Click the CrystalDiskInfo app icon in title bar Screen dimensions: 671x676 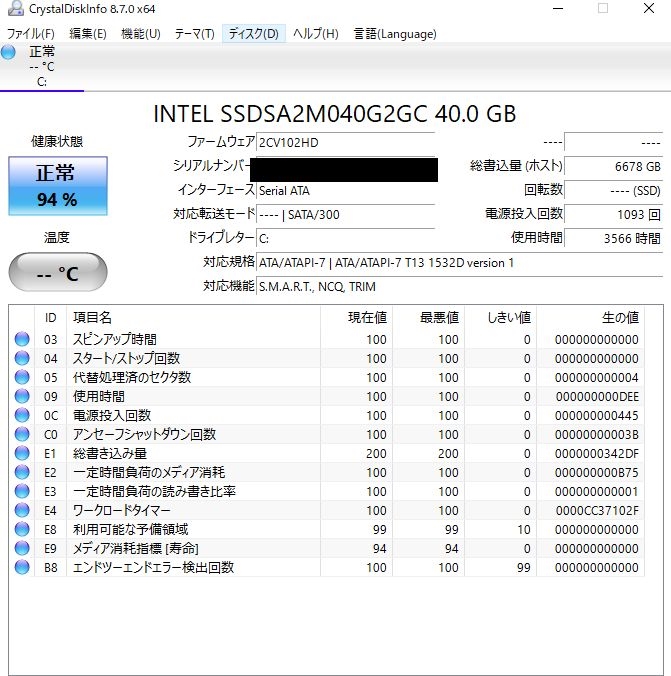point(16,8)
